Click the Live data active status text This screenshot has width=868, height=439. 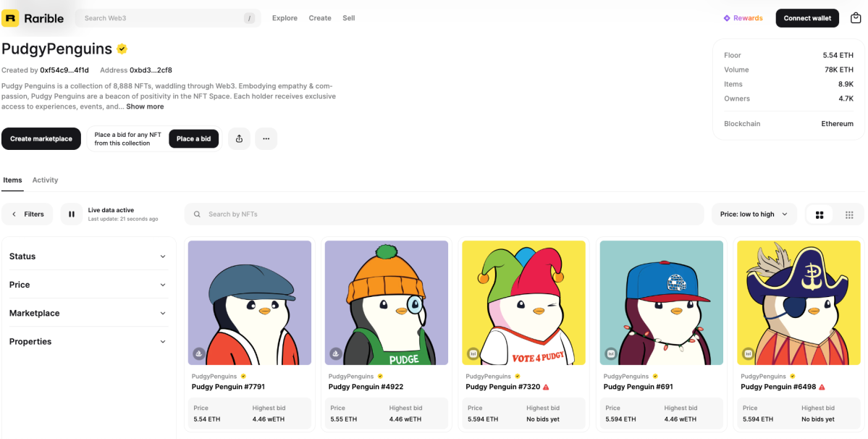111,210
